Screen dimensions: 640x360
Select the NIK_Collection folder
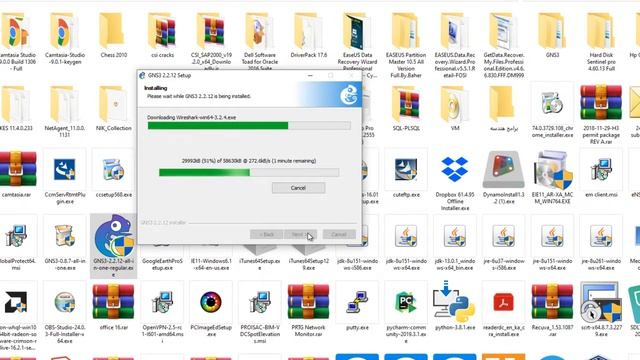click(113, 104)
